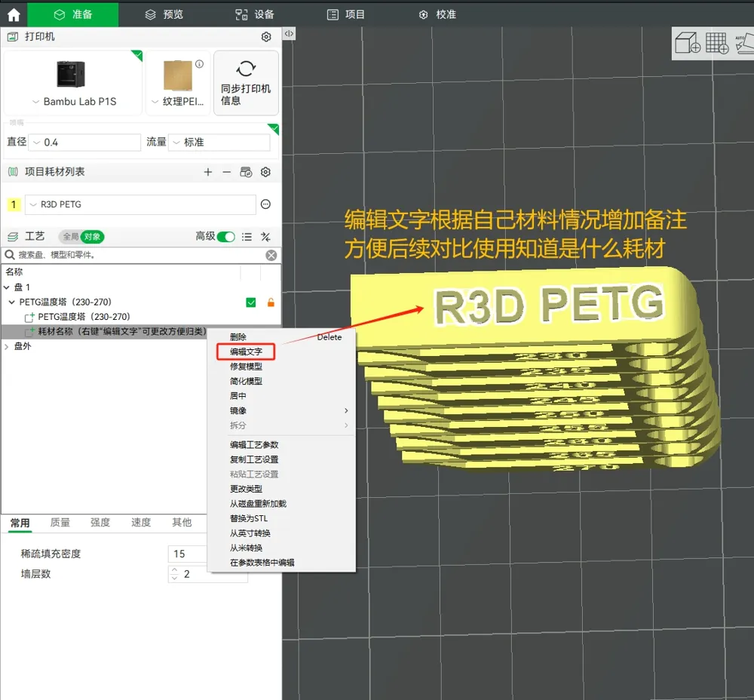Click the process list view icon
Viewport: 754px width, 700px height.
(x=247, y=237)
